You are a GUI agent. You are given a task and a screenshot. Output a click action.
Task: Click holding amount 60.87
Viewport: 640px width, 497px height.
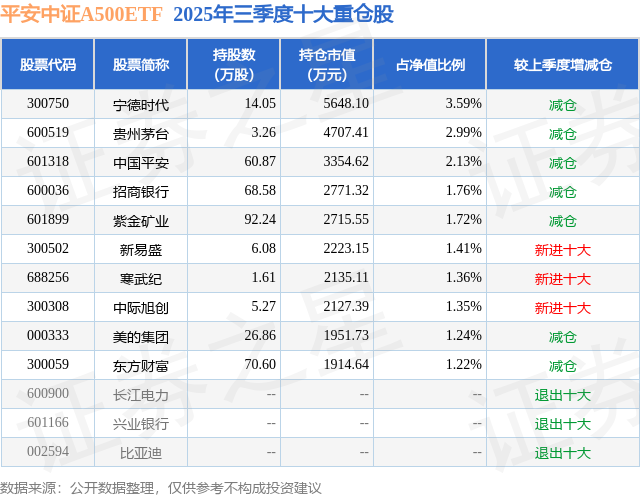[x=260, y=162]
